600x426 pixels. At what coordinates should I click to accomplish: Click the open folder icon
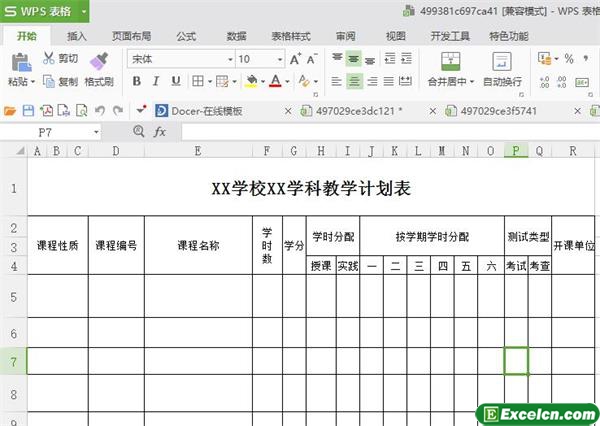(10, 111)
